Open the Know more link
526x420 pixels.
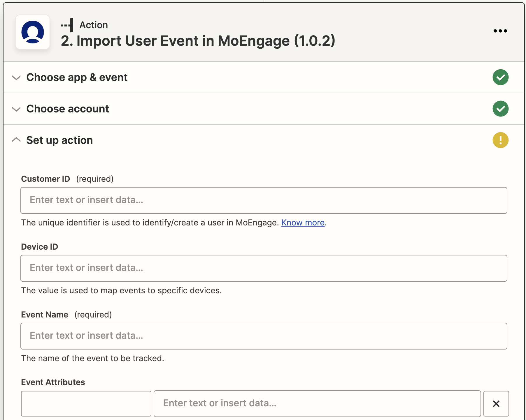pos(303,223)
